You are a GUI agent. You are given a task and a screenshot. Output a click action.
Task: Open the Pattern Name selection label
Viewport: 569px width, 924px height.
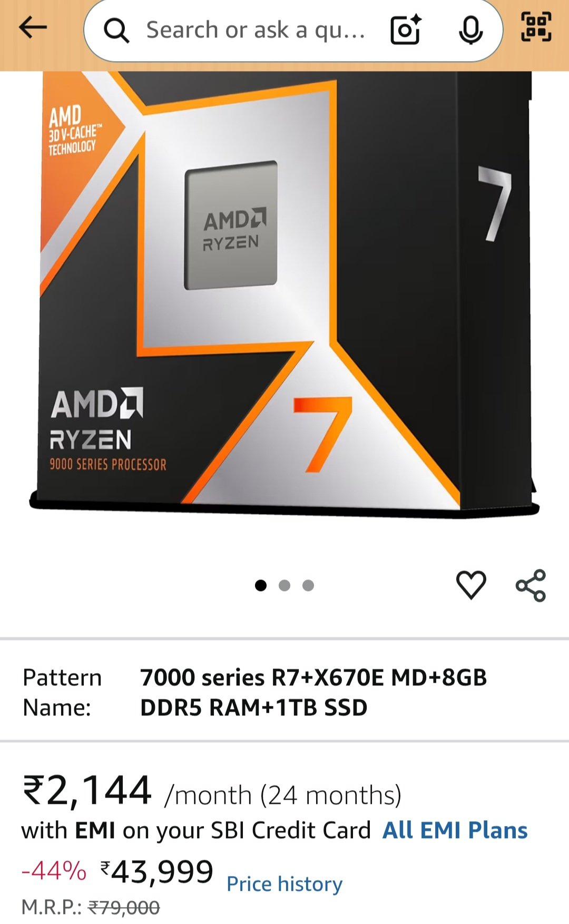click(x=62, y=692)
